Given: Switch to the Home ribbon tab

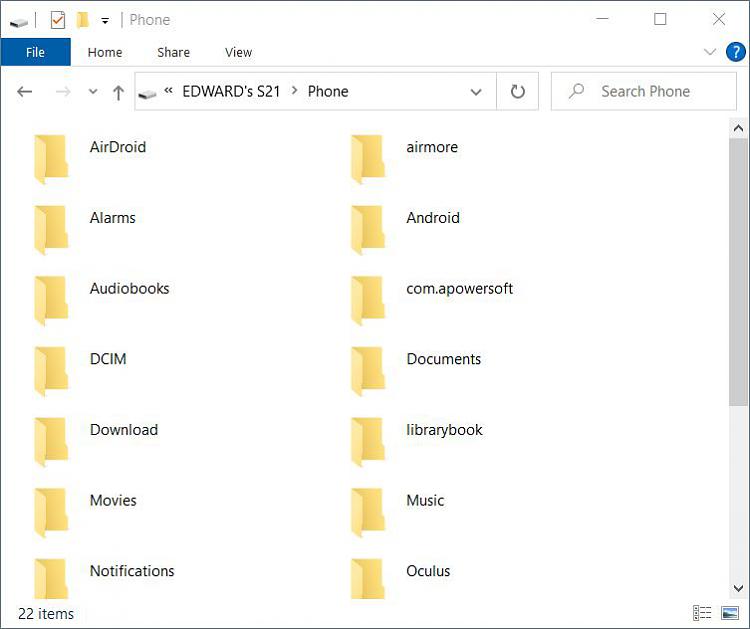Looking at the screenshot, I should 105,52.
